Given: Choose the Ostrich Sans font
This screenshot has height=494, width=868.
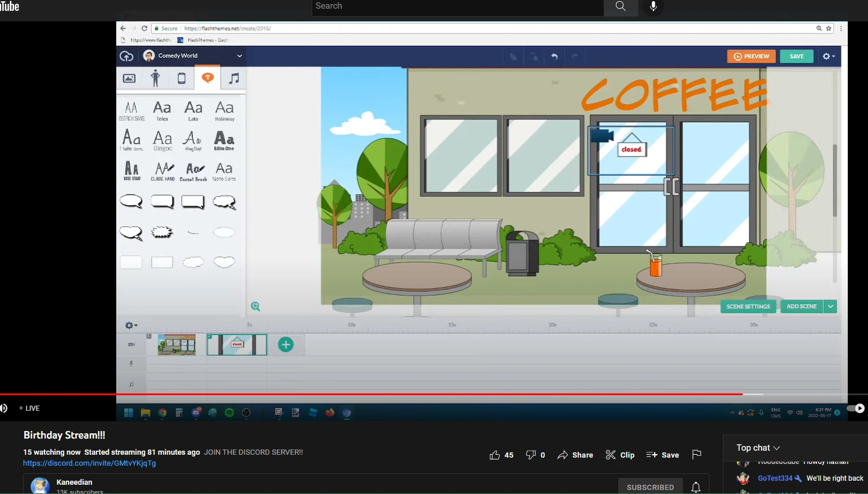Looking at the screenshot, I should click(131, 111).
